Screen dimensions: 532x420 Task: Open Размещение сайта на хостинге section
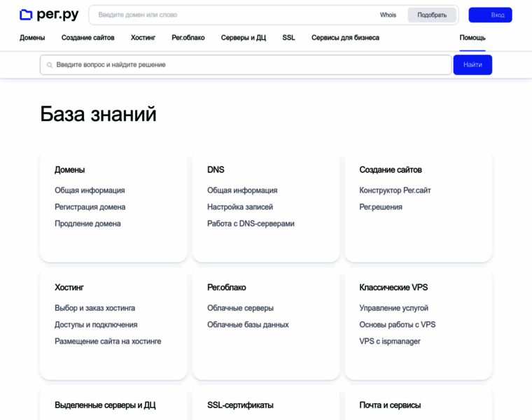tap(108, 342)
